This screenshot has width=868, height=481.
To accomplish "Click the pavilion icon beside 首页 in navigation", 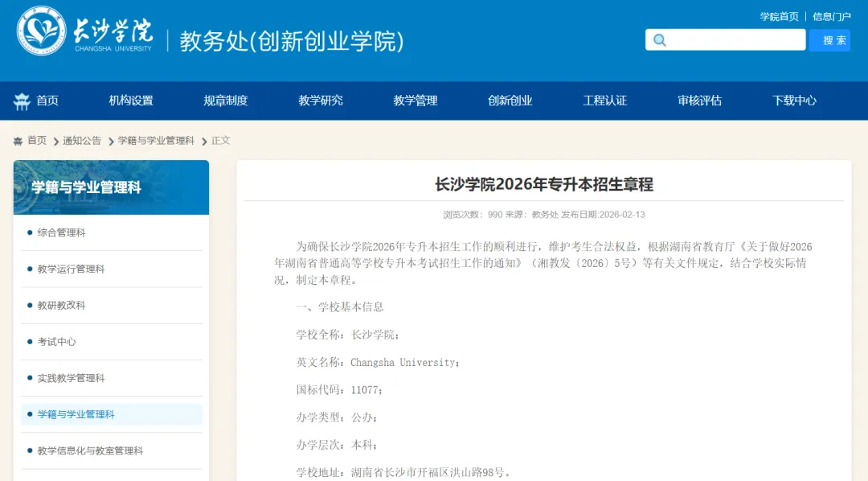I will (22, 101).
